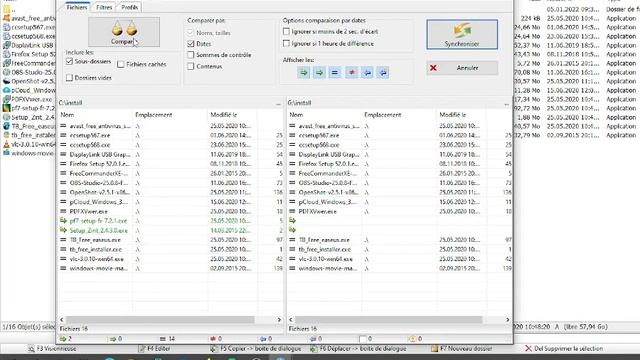Click vlc cone icon in background file list
Image resolution: width=640 pixels, height=360 pixels.
6,144
